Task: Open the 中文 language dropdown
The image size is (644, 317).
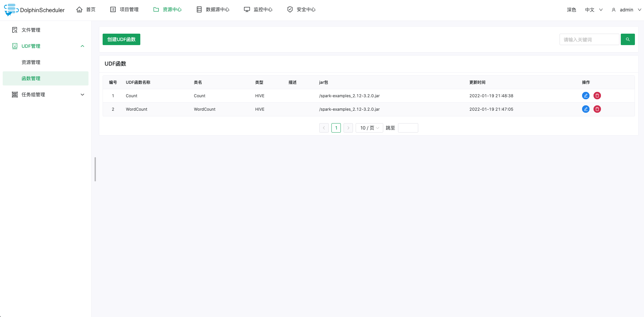Action: (594, 10)
